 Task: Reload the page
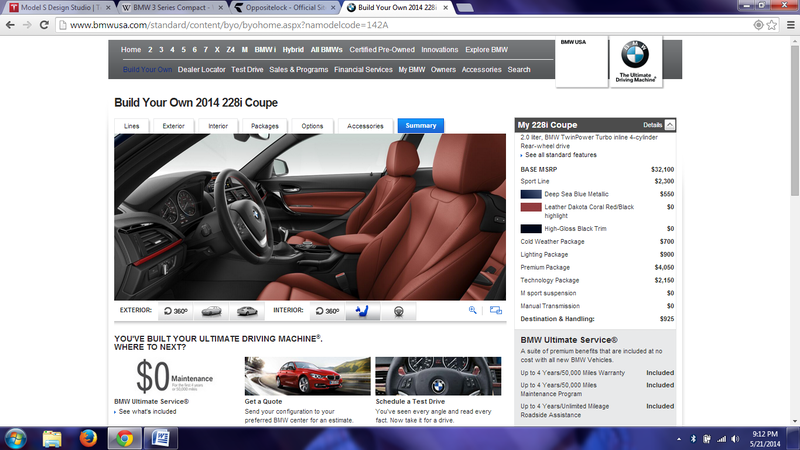pyautogui.click(x=44, y=24)
